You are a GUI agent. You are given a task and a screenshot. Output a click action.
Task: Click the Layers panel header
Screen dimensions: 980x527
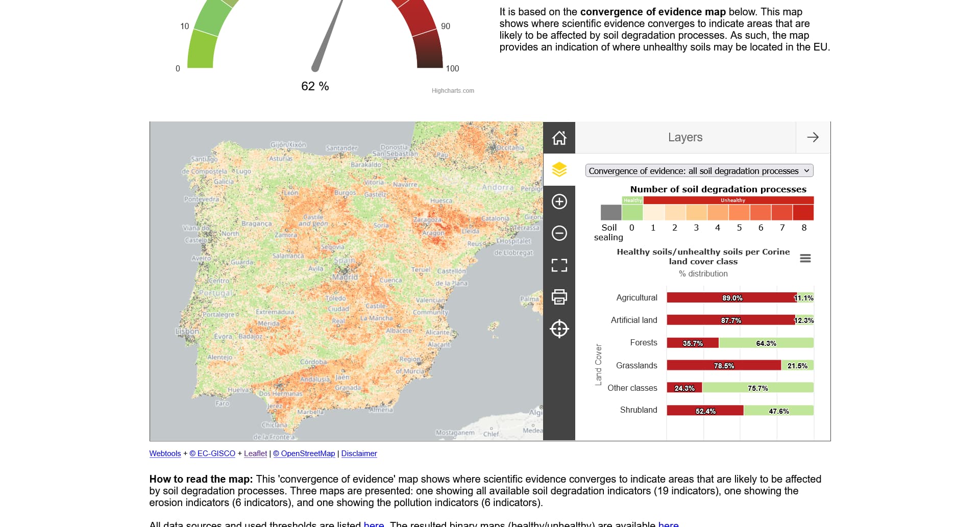[x=685, y=137]
